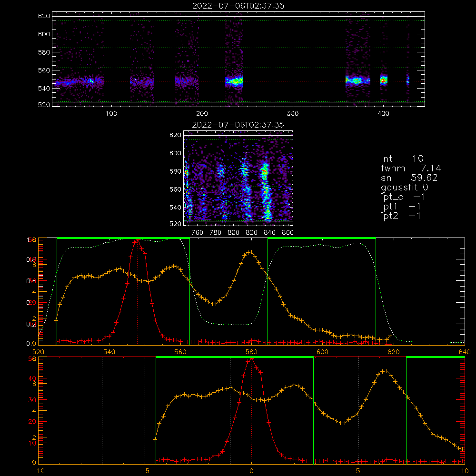The width and height of the screenshot is (476, 476).
Task: Click x-axis label 800 of middle image
Action: pyautogui.click(x=233, y=233)
